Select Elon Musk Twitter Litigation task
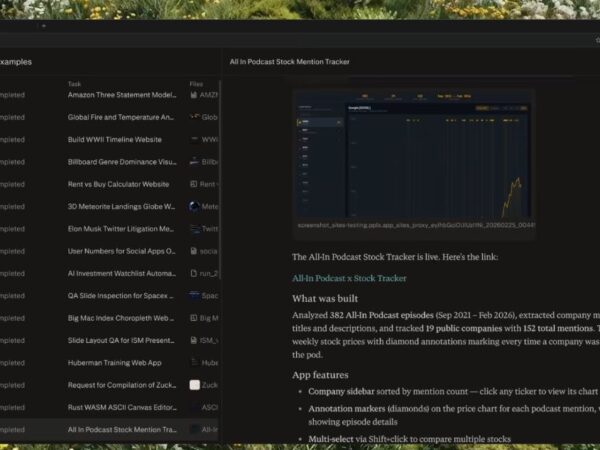Screen dimensions: 600x450 click(121, 229)
